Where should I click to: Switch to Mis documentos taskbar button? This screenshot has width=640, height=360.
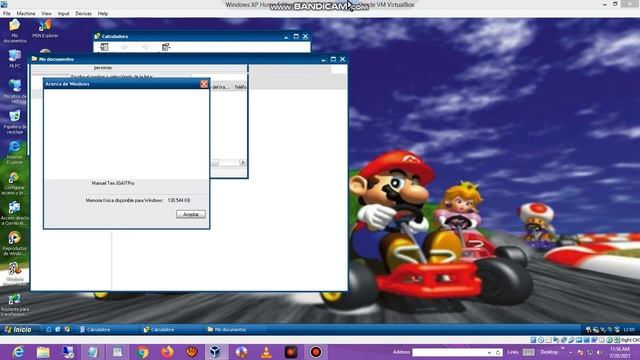tap(235, 329)
